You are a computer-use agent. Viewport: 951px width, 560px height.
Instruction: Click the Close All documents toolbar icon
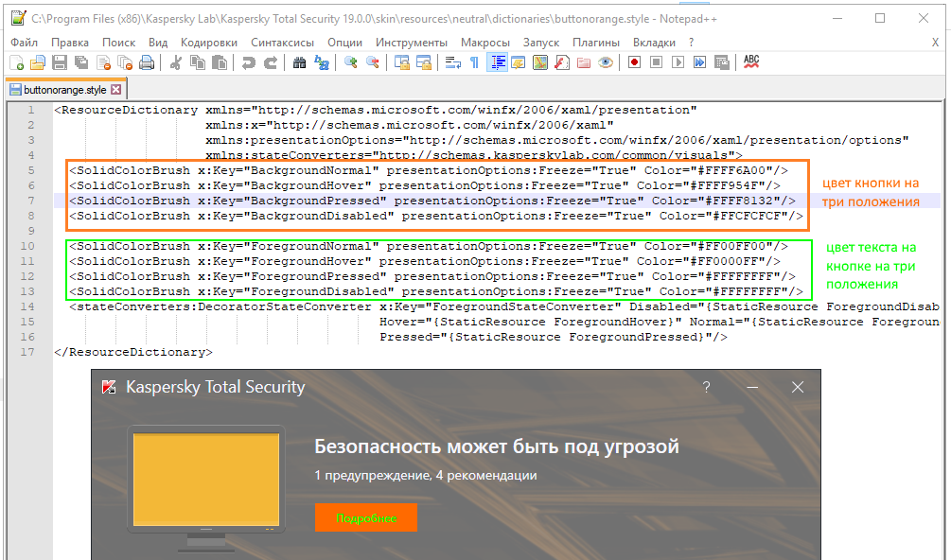click(x=125, y=62)
